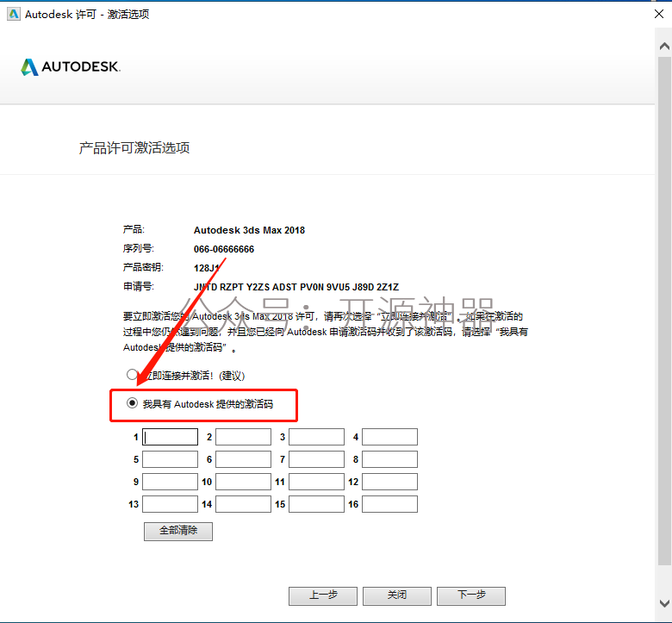This screenshot has width=672, height=623.
Task: Click activation code field 2
Action: 244,437
